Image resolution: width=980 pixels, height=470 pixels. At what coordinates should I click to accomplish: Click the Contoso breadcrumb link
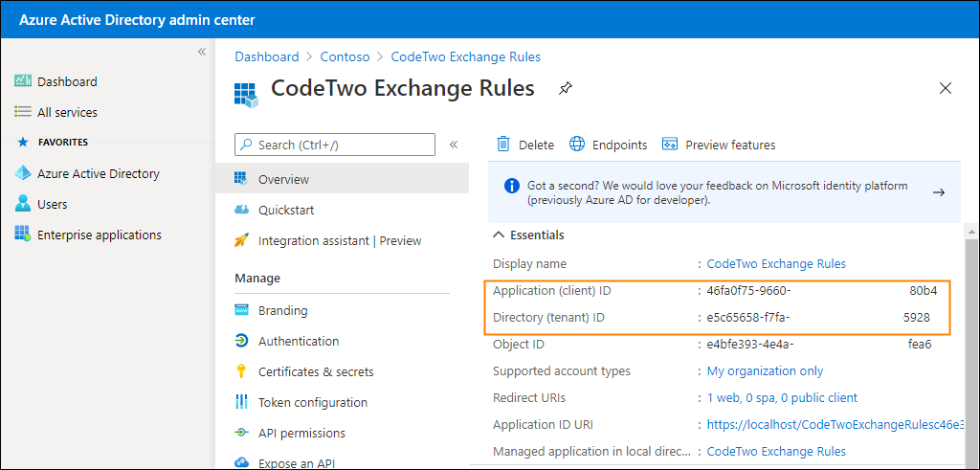pyautogui.click(x=345, y=56)
